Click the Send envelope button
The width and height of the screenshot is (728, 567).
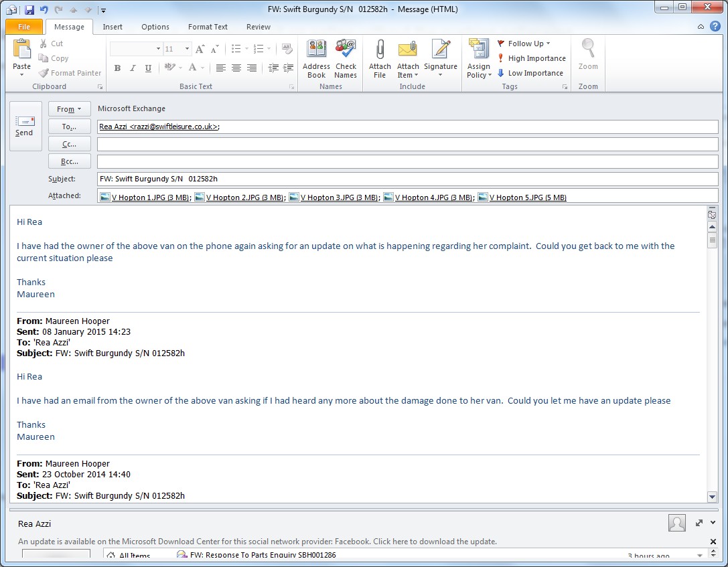[24, 126]
